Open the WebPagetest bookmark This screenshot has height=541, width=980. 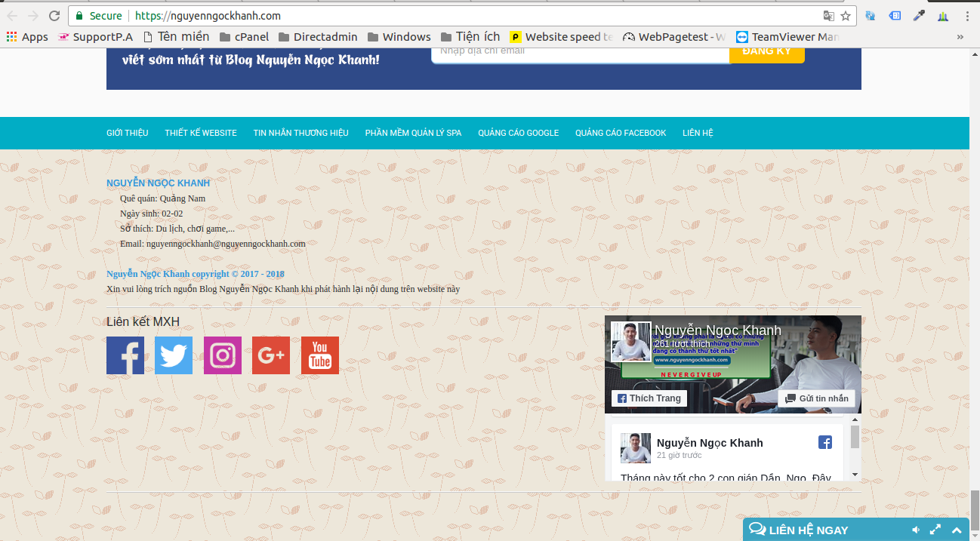[674, 37]
